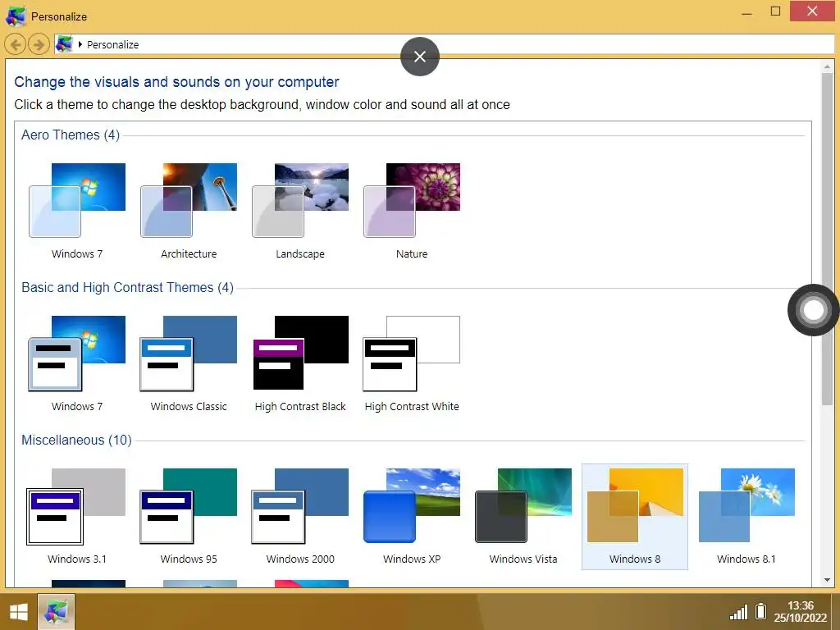840x630 pixels.
Task: Apply the Windows 8.1 theme
Action: (746, 517)
